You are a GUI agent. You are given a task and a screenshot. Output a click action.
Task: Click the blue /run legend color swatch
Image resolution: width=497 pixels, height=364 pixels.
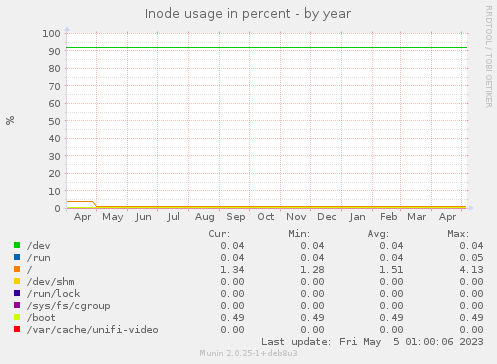point(17,257)
